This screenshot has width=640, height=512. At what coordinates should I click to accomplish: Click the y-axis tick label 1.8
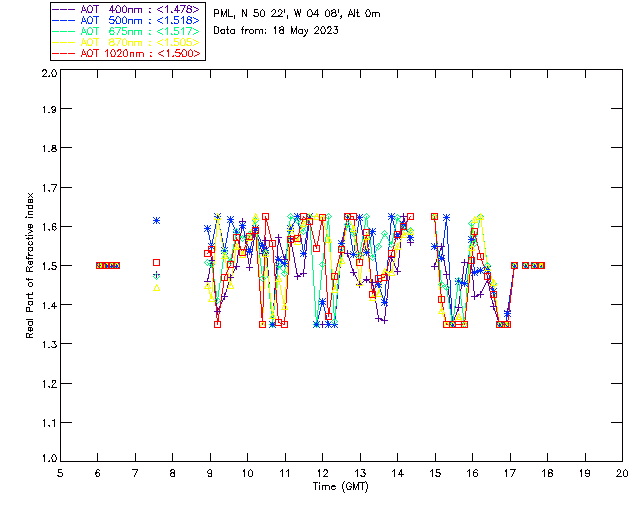49,148
